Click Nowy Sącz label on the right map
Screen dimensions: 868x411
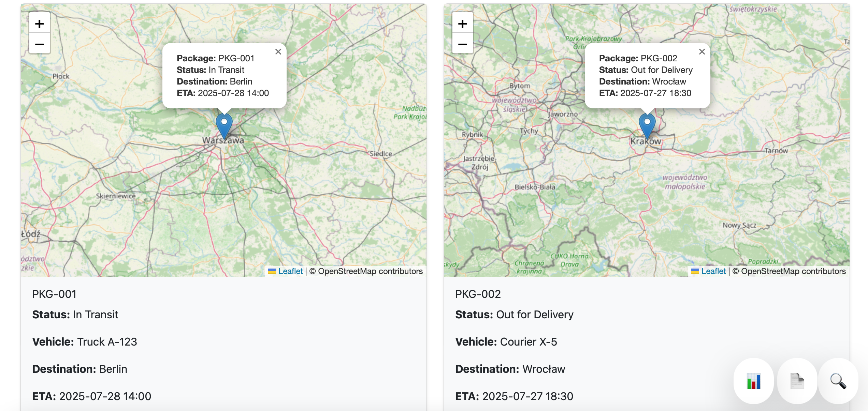tap(739, 225)
